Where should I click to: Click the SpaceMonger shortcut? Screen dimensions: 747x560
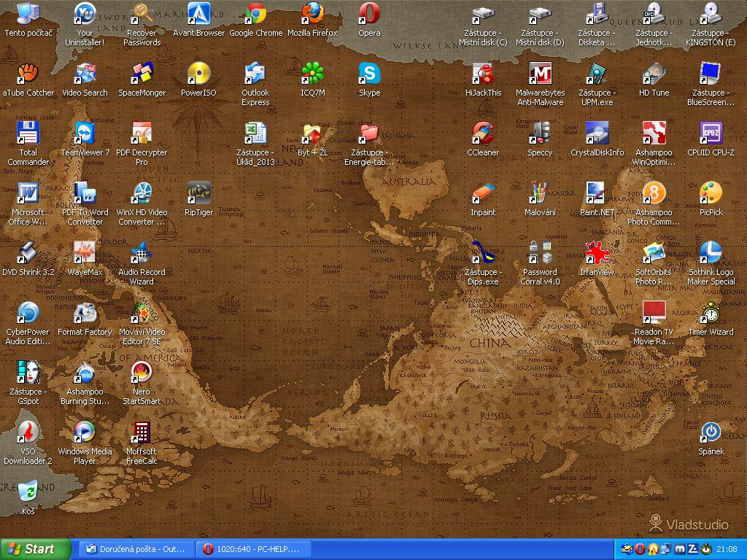142,74
